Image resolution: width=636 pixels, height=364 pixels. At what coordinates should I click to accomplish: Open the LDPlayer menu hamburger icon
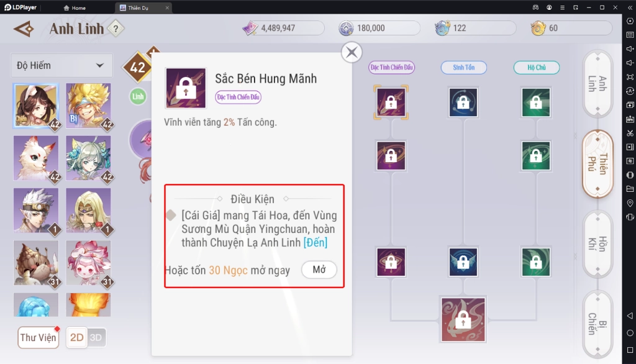coord(562,7)
